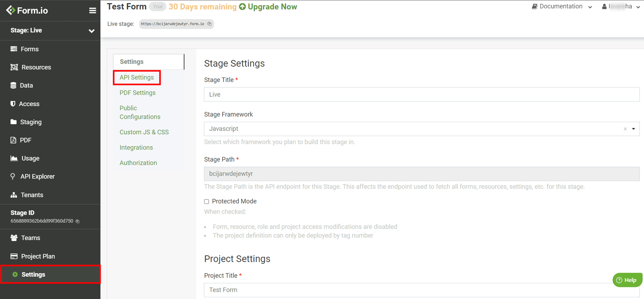Viewport: 644px width, 299px height.
Task: Copy the Stage ID value
Action: (x=77, y=221)
